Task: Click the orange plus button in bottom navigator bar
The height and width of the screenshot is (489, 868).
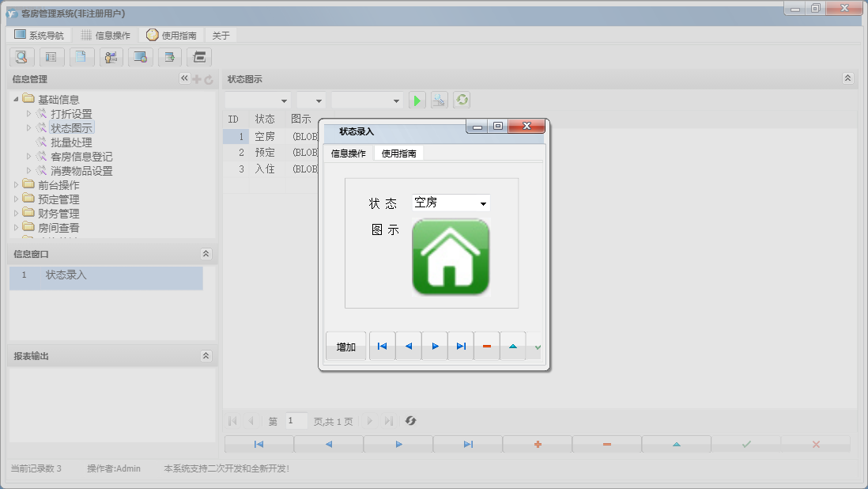Action: [x=538, y=445]
